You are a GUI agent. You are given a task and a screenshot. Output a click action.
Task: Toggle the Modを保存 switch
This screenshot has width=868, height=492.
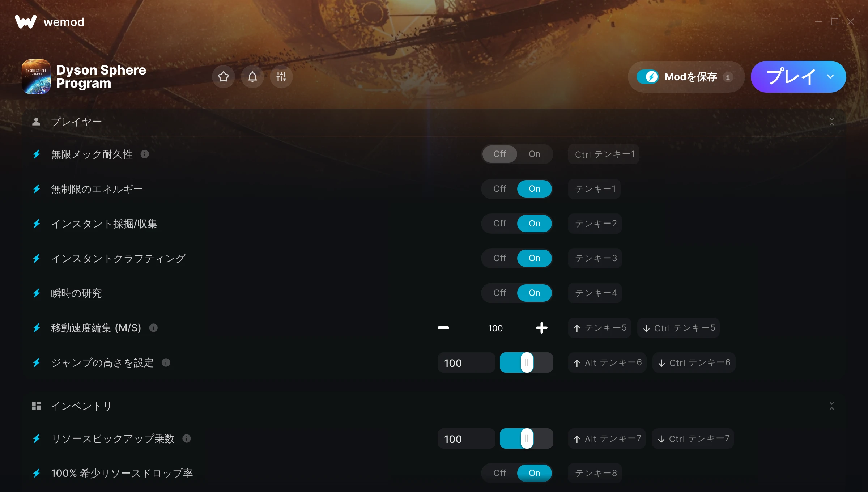(x=648, y=77)
